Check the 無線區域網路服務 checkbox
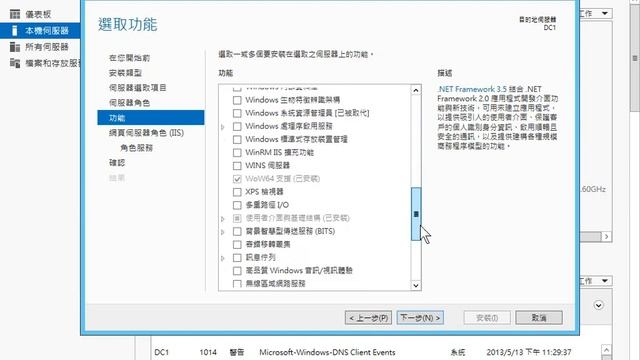This screenshot has height=360, width=640. click(x=237, y=284)
